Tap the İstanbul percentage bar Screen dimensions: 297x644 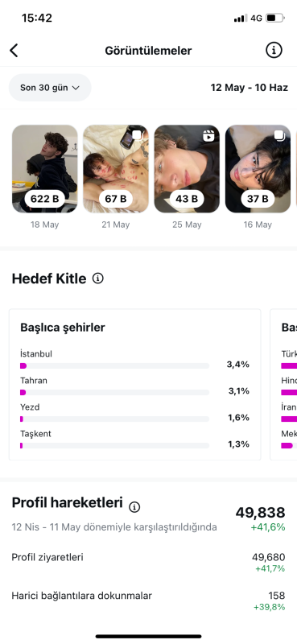[x=114, y=365]
